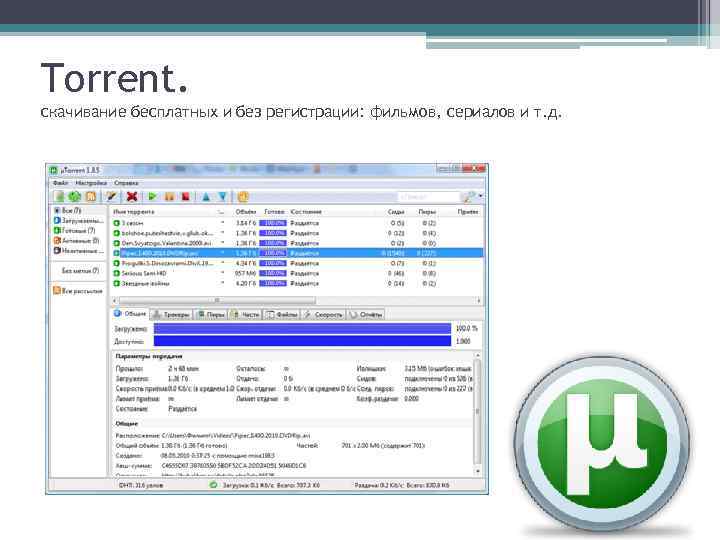Select the Без метки (7) label filter

pos(80,271)
